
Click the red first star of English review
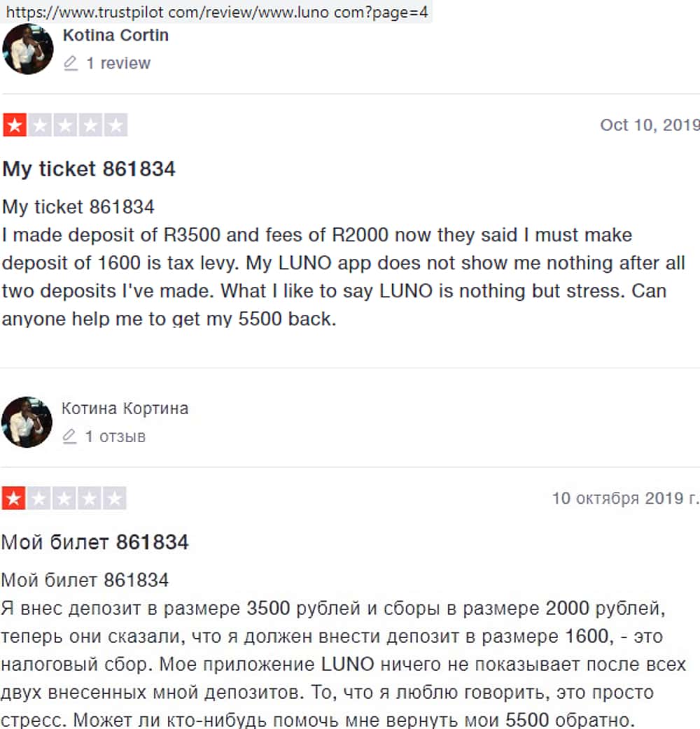click(14, 126)
